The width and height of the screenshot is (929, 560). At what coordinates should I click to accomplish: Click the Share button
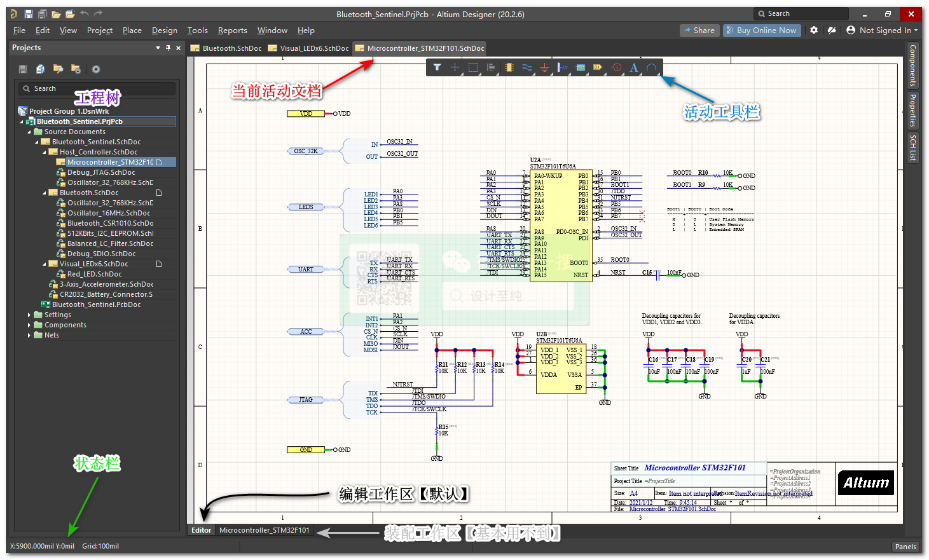point(699,30)
